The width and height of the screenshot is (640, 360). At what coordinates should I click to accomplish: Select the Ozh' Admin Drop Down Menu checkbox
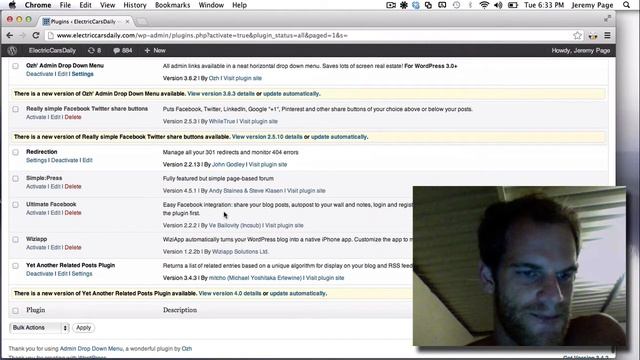16,66
